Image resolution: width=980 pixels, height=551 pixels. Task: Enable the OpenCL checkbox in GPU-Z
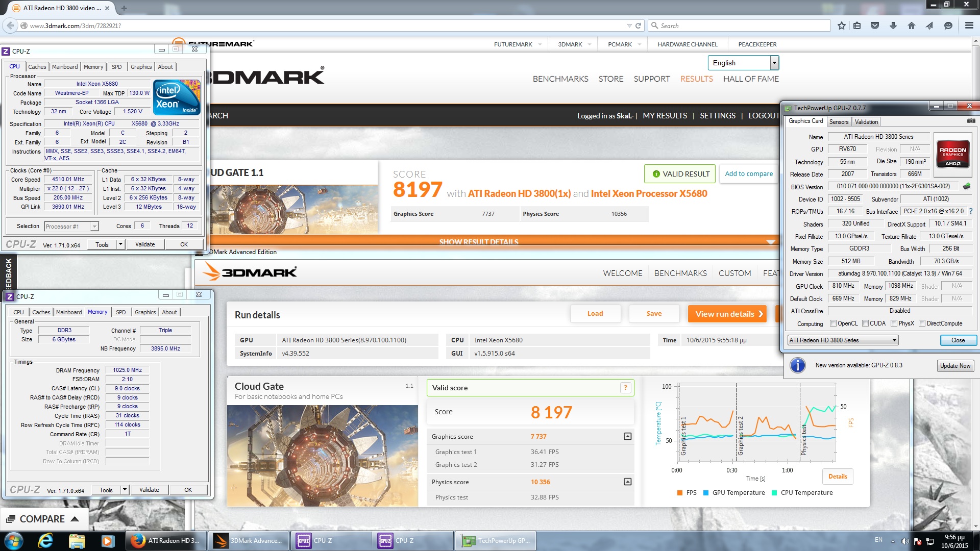click(x=833, y=323)
